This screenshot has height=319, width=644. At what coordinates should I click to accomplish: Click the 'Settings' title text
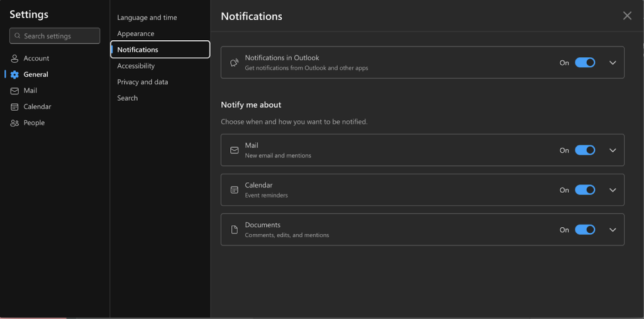[29, 14]
